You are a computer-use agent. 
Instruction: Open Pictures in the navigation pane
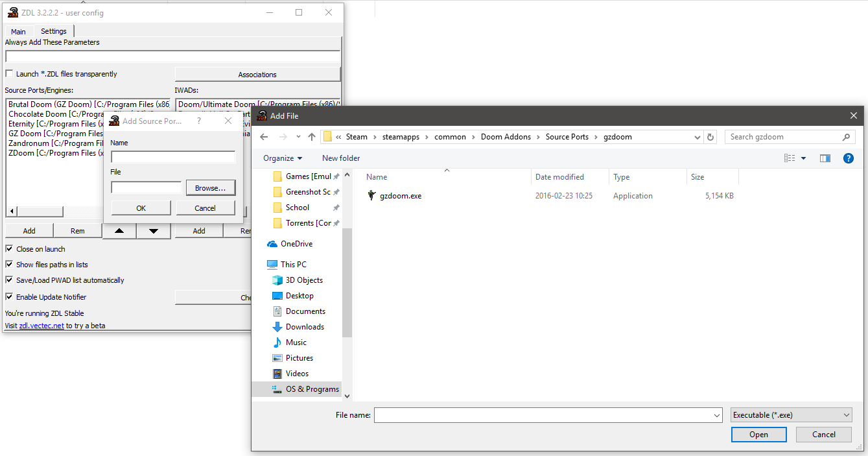299,358
